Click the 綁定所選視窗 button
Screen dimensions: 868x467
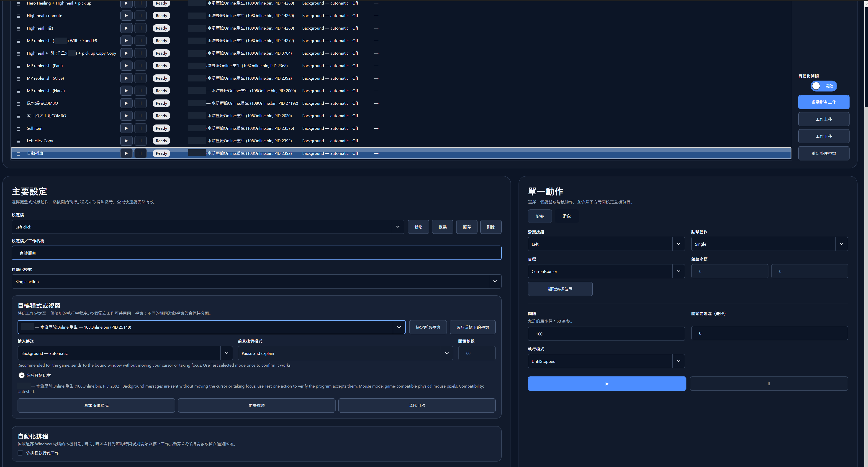[428, 327]
